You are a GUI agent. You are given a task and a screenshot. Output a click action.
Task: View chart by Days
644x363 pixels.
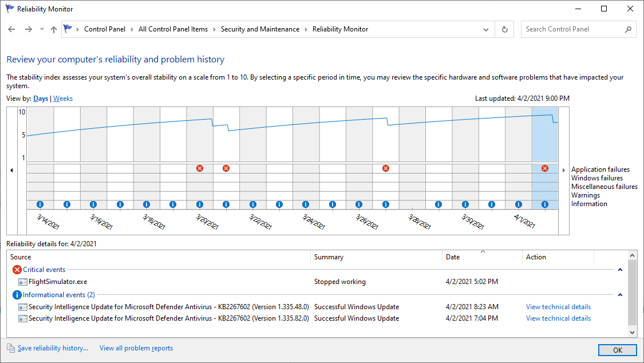click(x=41, y=98)
